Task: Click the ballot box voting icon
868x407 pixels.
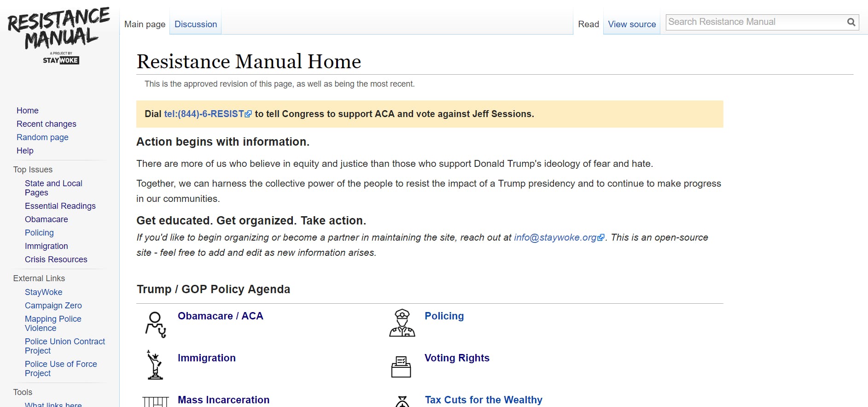Action: pyautogui.click(x=401, y=366)
